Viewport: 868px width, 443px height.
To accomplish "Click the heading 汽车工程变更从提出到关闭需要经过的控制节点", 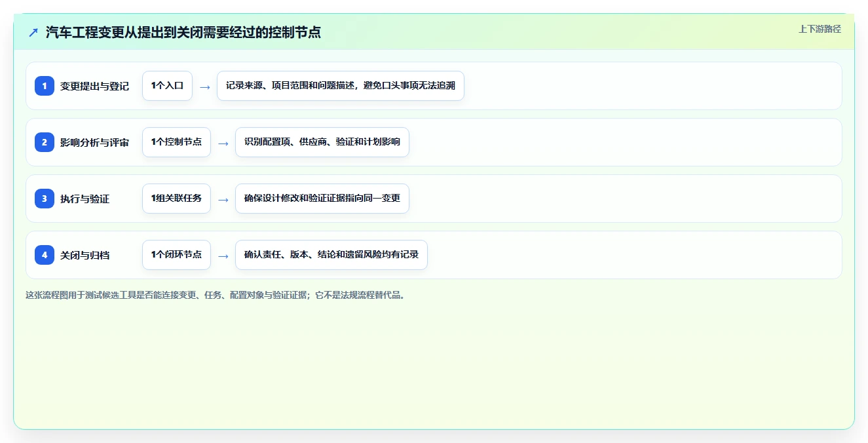I will (183, 32).
